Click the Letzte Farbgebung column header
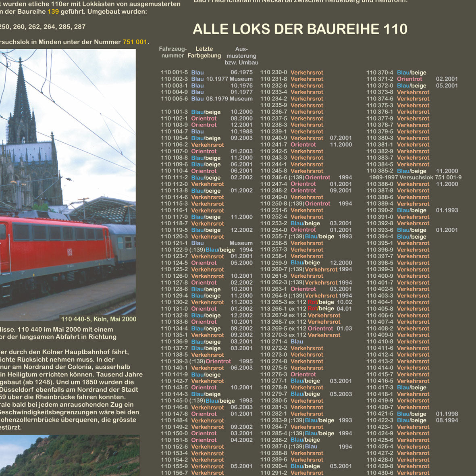The image size is (476, 476). point(204,52)
